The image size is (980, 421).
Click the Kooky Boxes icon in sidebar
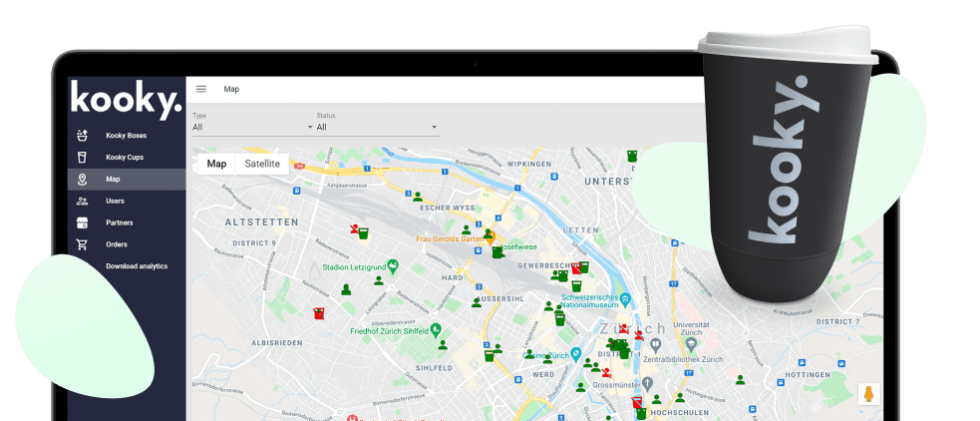pos(83,136)
